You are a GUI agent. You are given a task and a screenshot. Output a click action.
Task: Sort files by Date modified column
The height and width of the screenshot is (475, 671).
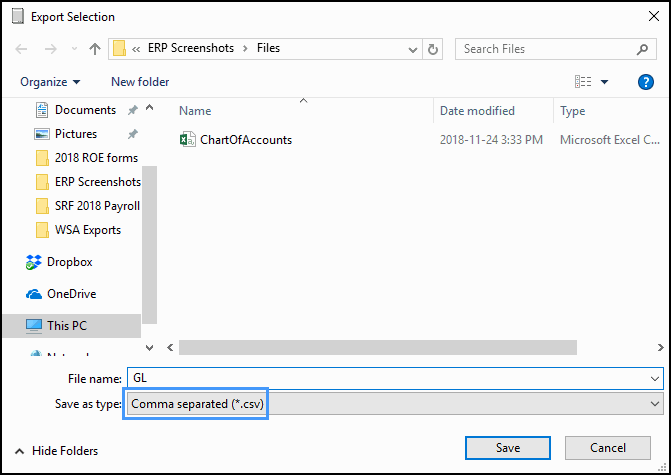point(477,111)
